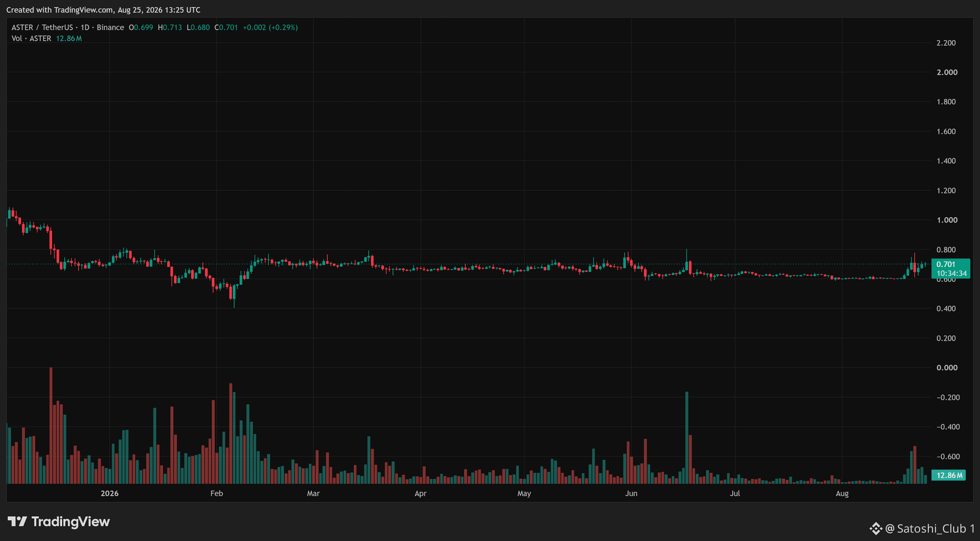Viewport: 980px width, 541px height.
Task: Click the 0.400 price axis label
Action: (946, 309)
